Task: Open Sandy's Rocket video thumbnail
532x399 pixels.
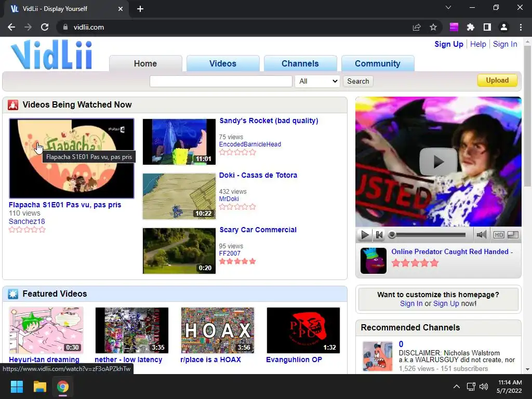Action: tap(179, 141)
